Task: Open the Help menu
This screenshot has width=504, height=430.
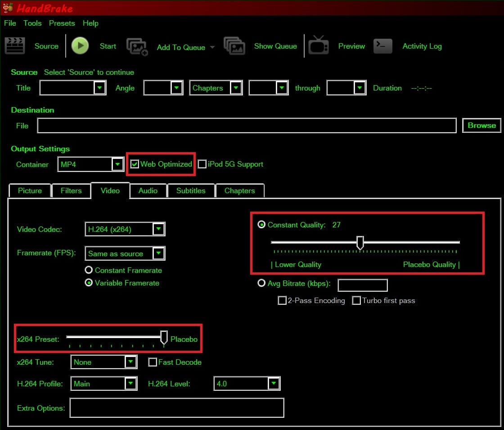Action: (x=90, y=23)
